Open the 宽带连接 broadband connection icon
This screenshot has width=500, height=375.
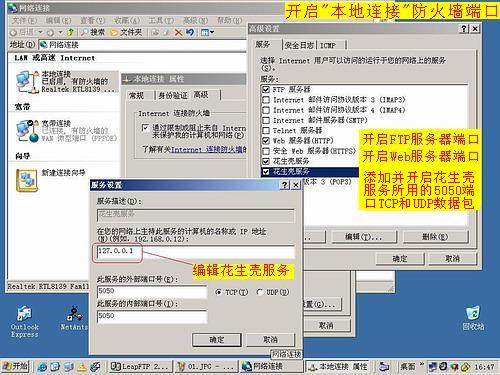click(28, 131)
